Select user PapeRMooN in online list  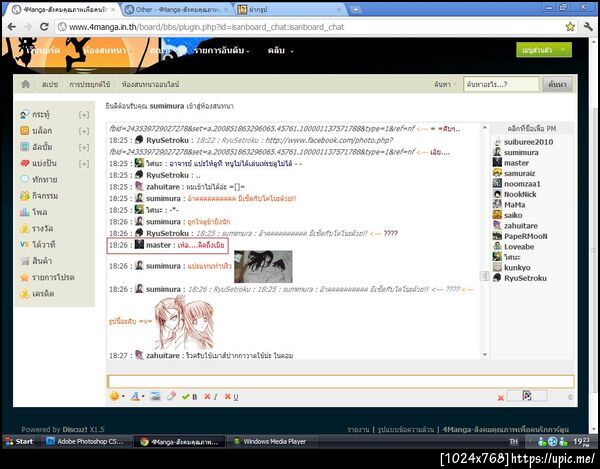click(525, 236)
